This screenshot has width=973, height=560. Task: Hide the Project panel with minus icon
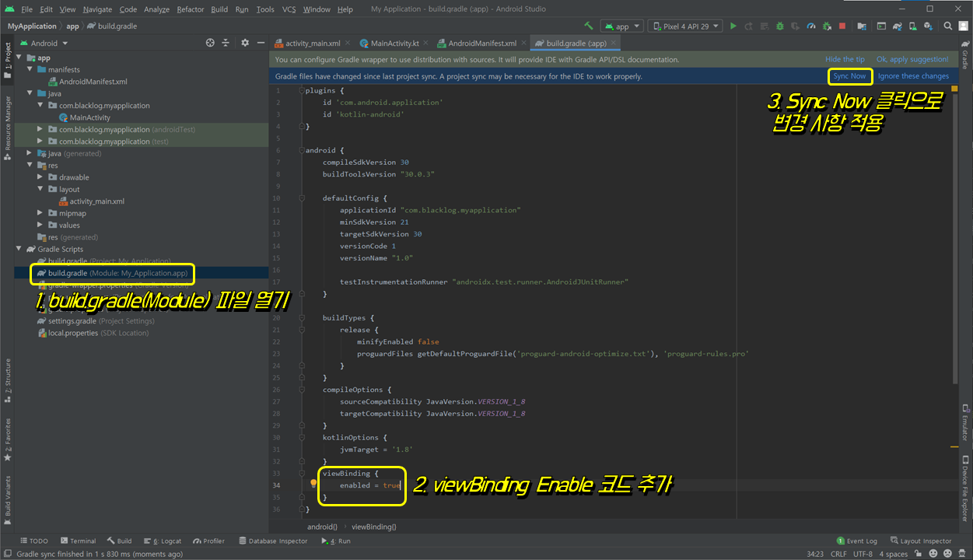coord(260,43)
